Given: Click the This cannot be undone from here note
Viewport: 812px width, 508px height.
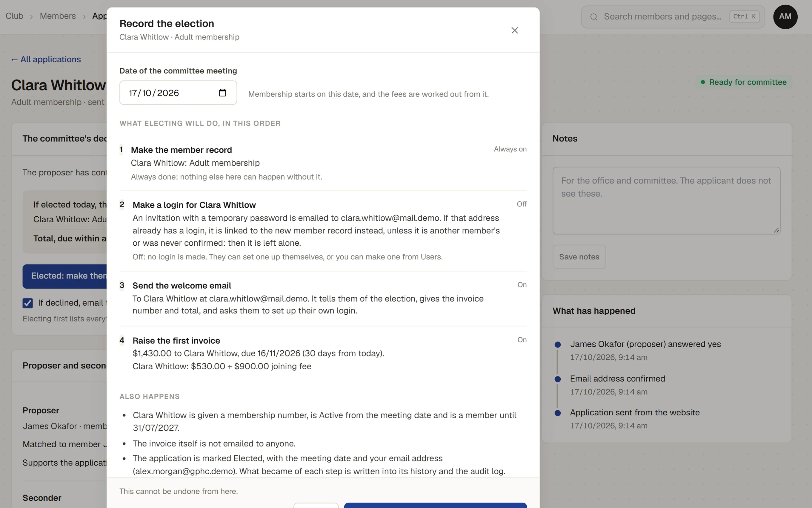Looking at the screenshot, I should point(179,492).
